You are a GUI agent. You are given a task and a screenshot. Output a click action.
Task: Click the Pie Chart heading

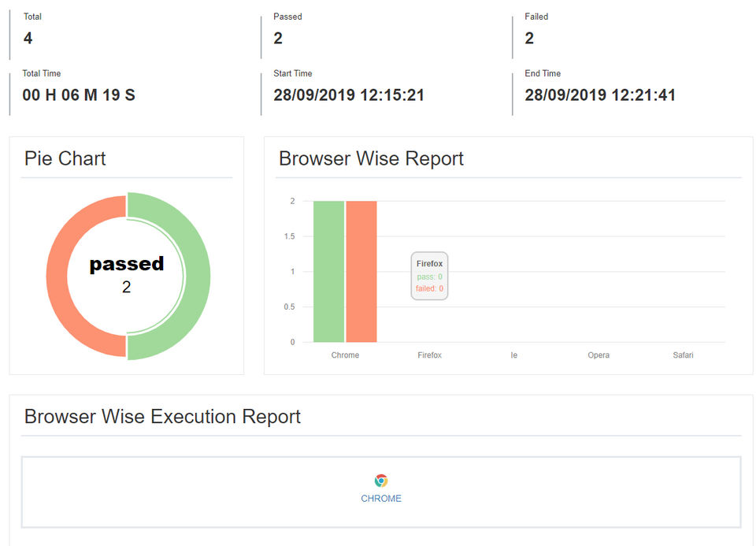pos(65,158)
